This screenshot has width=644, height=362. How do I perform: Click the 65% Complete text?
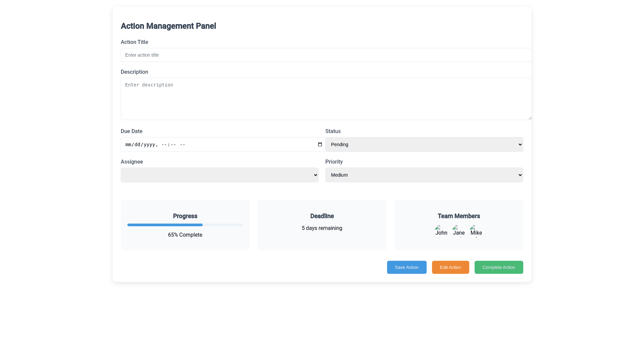coord(185,235)
